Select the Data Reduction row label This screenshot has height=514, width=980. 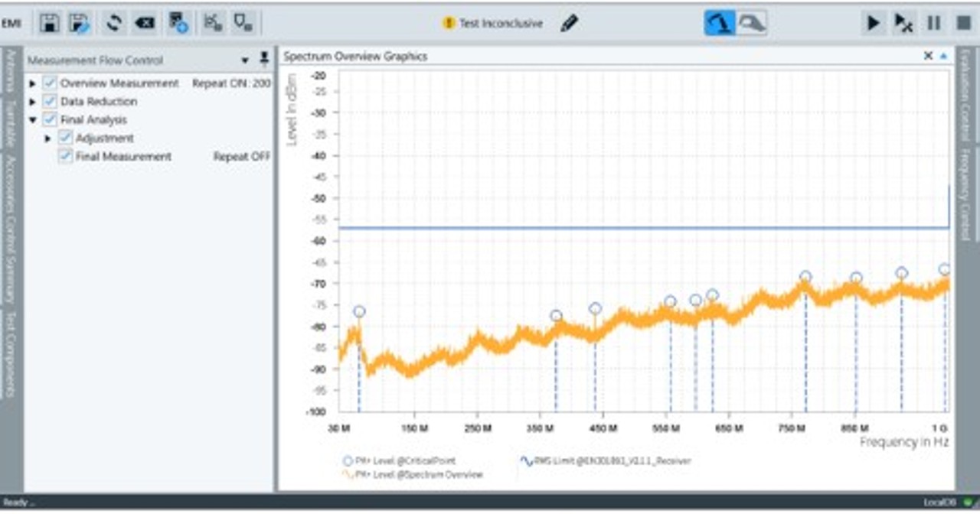point(99,101)
